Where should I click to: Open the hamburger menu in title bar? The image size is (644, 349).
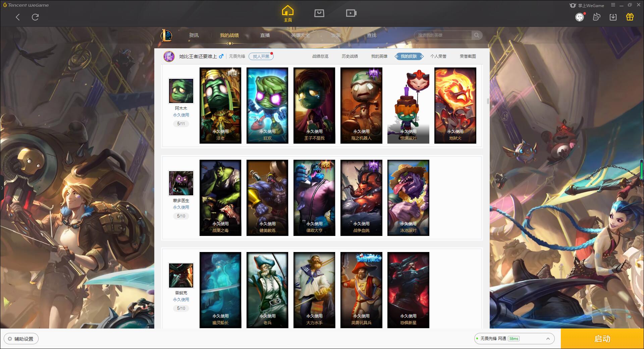613,5
